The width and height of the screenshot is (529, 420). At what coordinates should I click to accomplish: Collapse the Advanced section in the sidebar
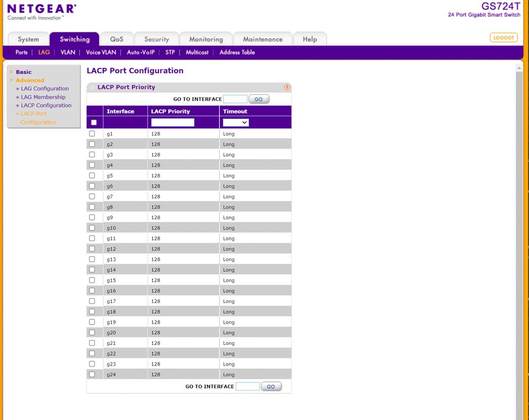[x=12, y=80]
